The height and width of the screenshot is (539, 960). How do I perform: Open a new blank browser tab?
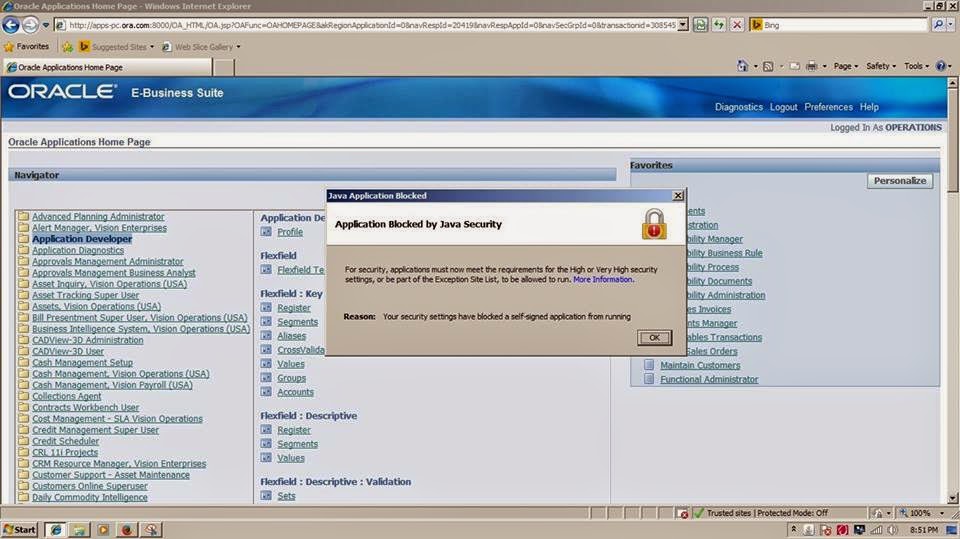click(223, 67)
